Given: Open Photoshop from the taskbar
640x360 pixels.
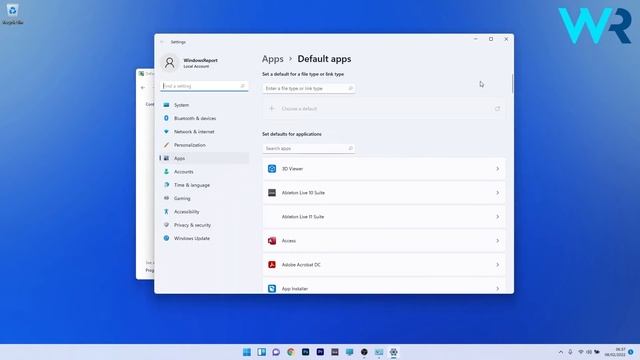Looking at the screenshot, I should click(x=305, y=352).
